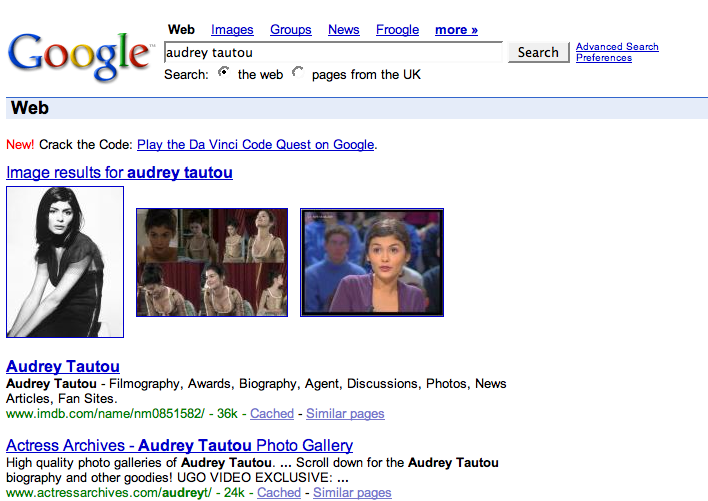Open the Advanced Search link
This screenshot has width=708, height=501.
(x=617, y=47)
